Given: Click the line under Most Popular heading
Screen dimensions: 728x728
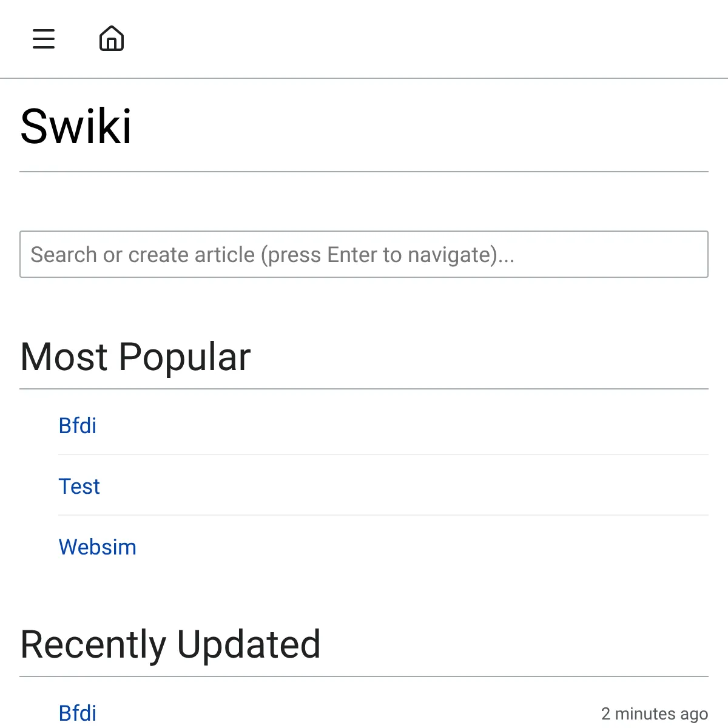Looking at the screenshot, I should 364,389.
